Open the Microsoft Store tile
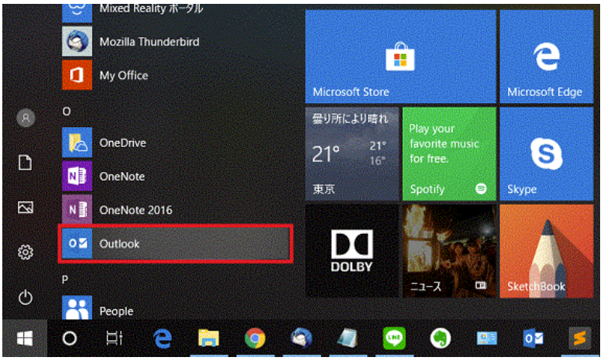Screen dimensions: 604x364 click(x=400, y=57)
